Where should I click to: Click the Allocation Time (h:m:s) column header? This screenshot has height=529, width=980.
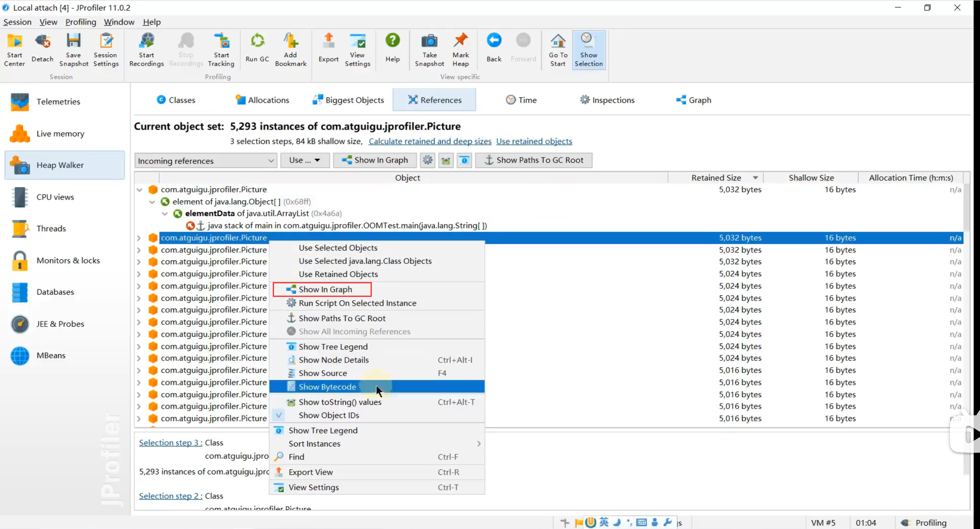pyautogui.click(x=911, y=178)
